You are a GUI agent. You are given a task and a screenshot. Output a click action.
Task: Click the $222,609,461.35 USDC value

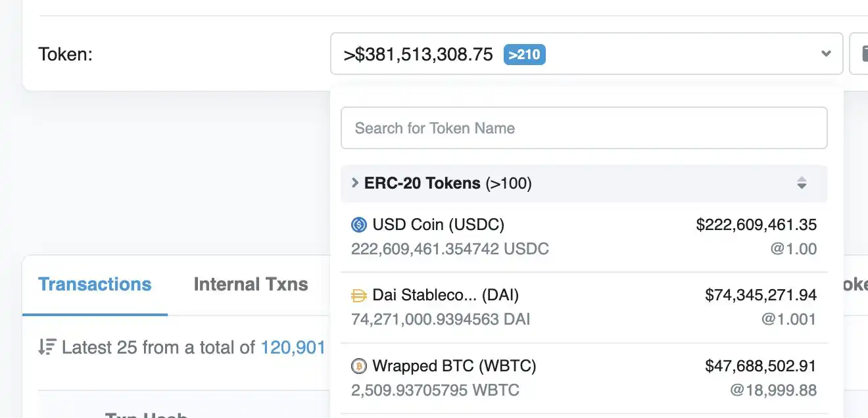(x=756, y=225)
